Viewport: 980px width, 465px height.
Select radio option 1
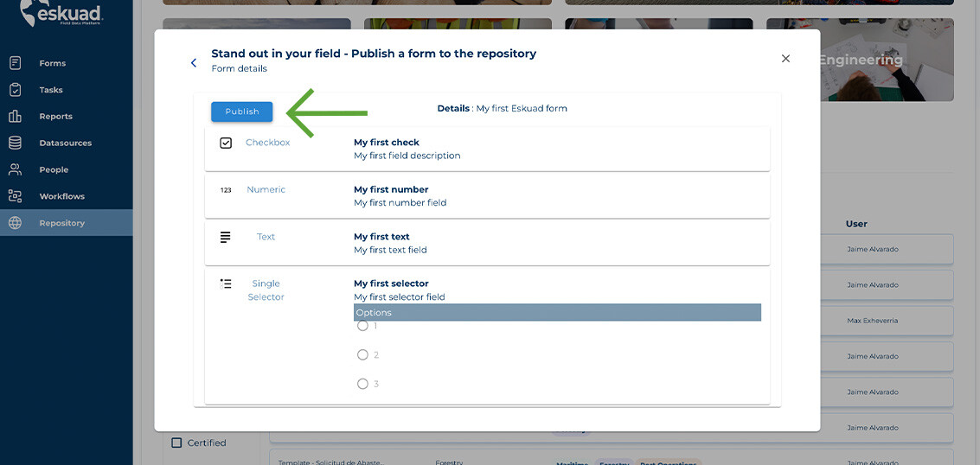tap(362, 326)
